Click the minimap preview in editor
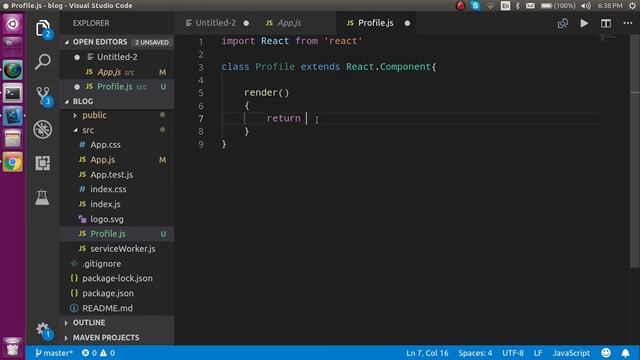 pyautogui.click(x=608, y=38)
